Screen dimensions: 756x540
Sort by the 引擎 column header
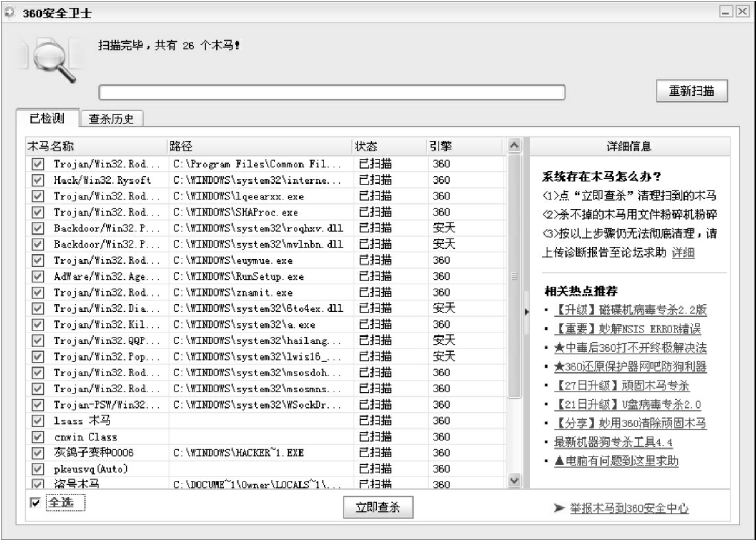point(465,146)
